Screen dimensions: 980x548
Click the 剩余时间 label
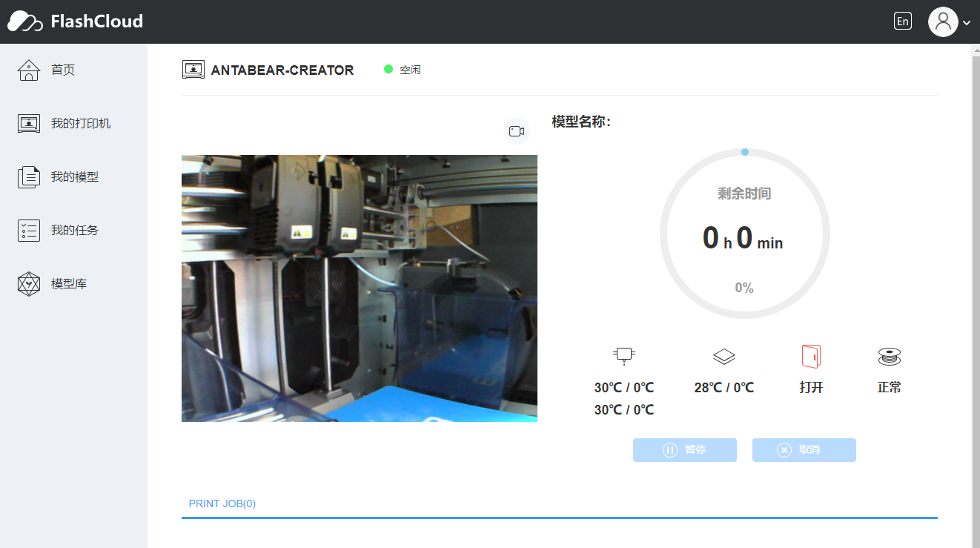point(744,194)
